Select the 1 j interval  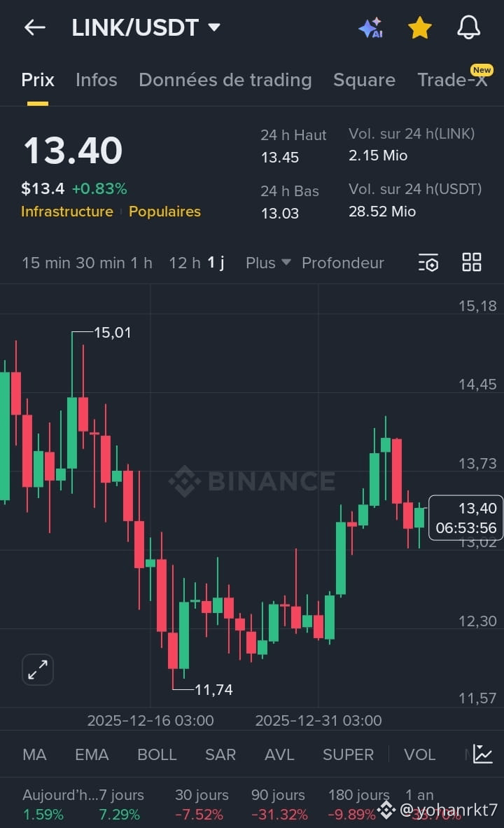click(x=216, y=263)
